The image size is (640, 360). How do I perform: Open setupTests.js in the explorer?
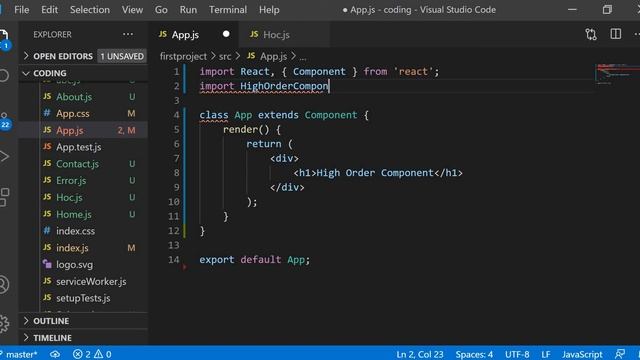coord(83,298)
